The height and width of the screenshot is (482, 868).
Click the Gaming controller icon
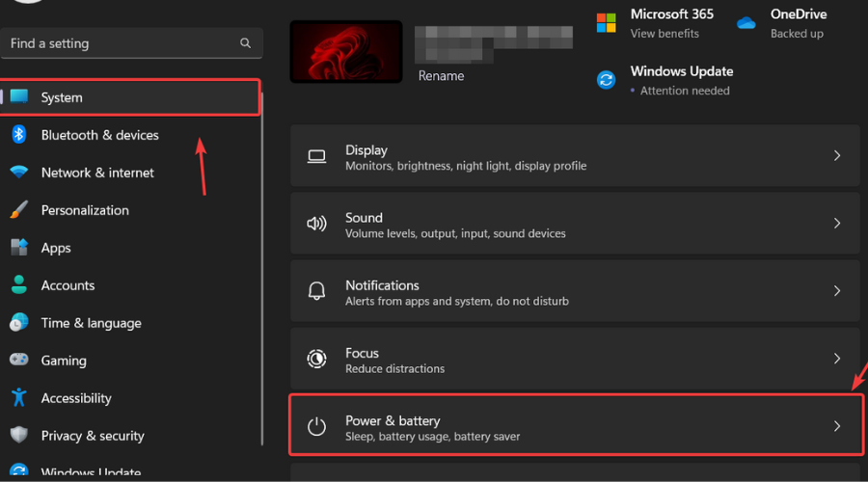18,361
